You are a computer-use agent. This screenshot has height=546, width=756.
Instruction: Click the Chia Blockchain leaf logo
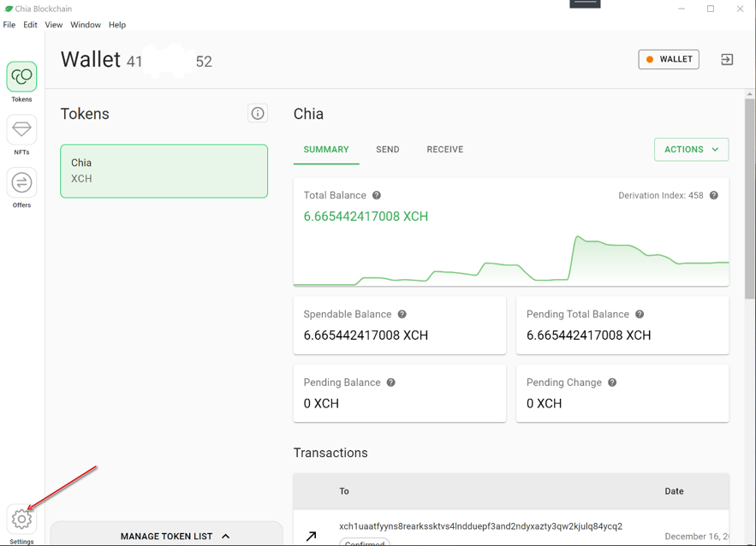9,9
